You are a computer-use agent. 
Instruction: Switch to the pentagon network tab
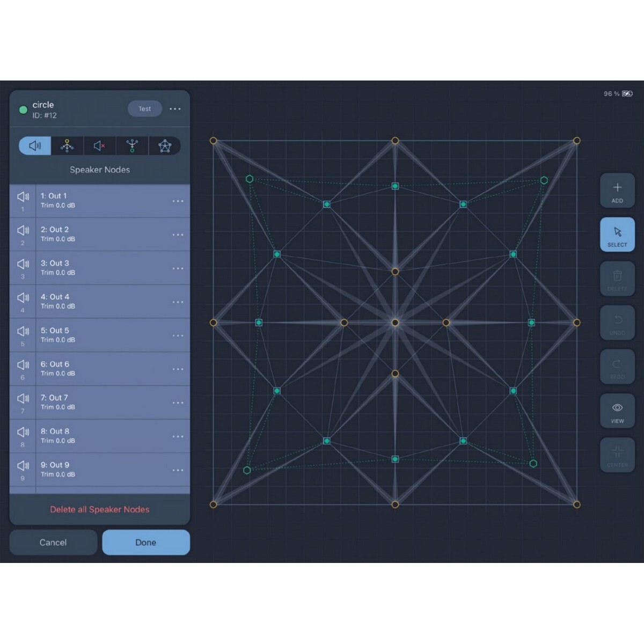(x=165, y=146)
